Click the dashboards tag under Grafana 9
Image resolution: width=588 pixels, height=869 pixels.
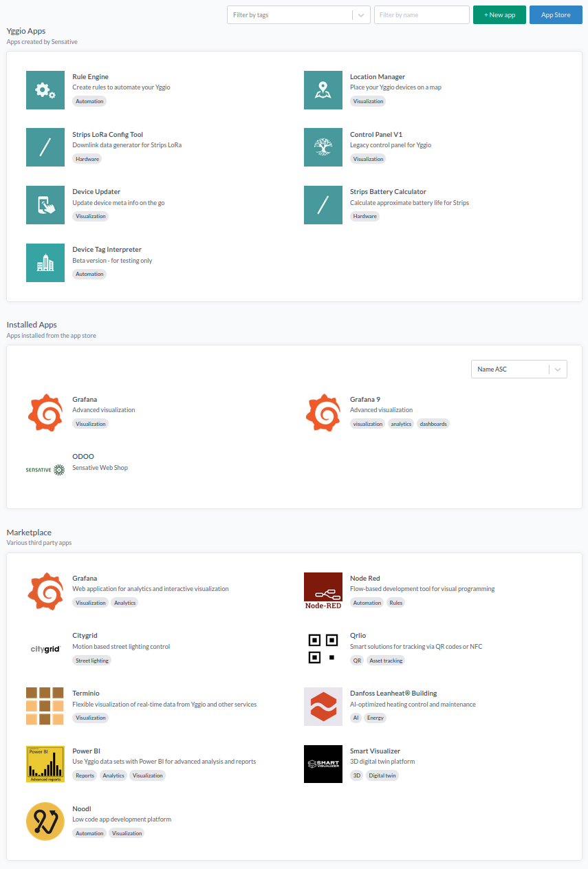pos(433,424)
